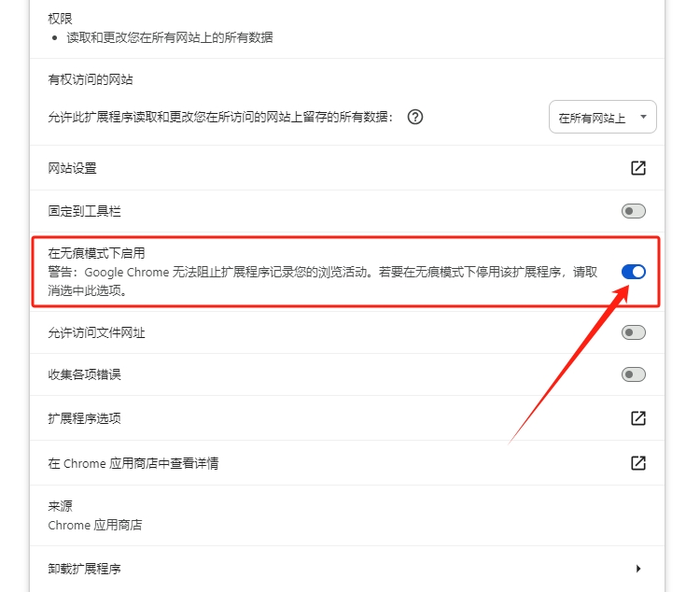Click the 扩展程序选项 external link icon

point(637,418)
